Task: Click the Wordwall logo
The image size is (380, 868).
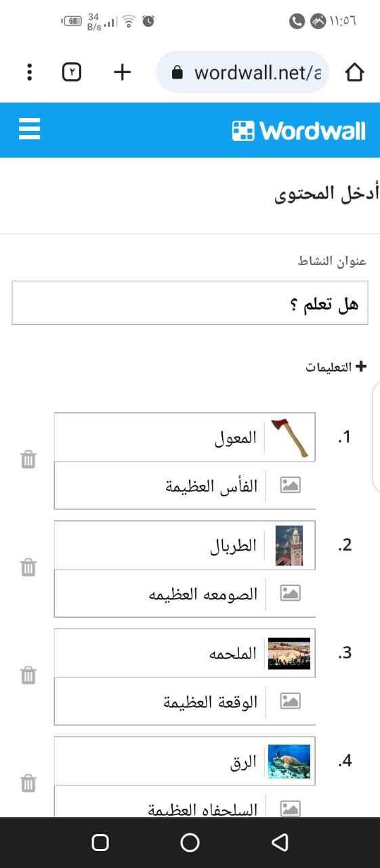Action: coord(299,130)
